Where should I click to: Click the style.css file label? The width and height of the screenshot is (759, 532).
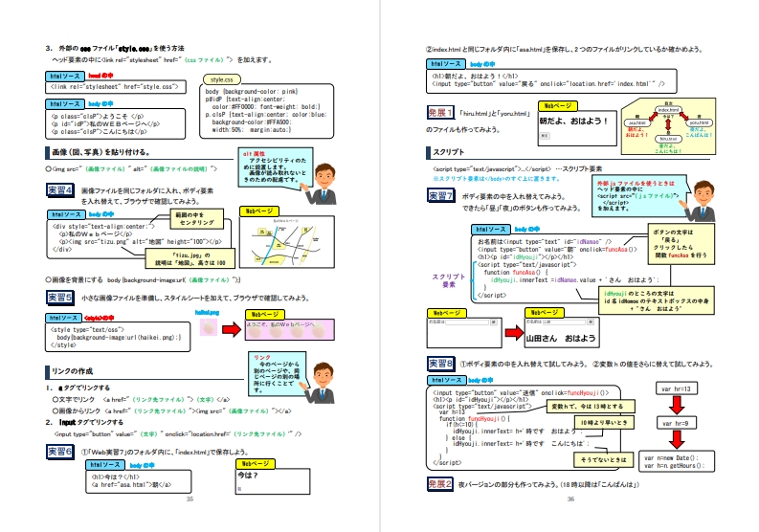pyautogui.click(x=222, y=79)
